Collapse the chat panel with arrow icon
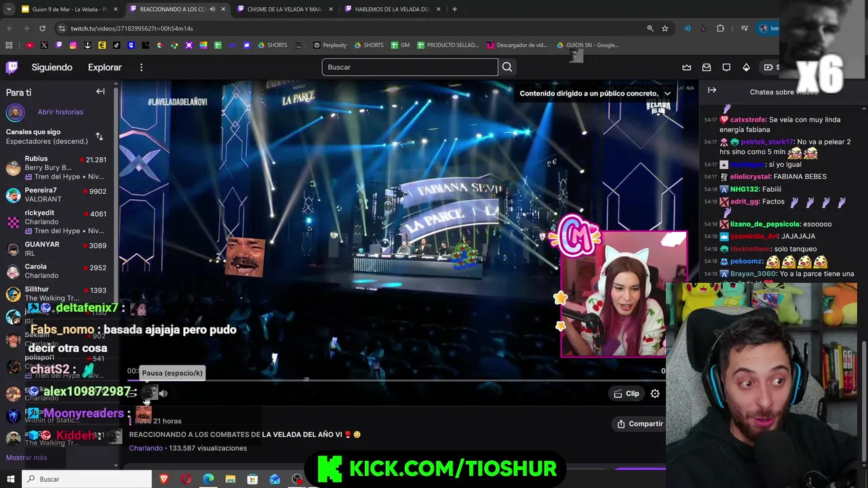Screen dimensions: 868x488 712,90
